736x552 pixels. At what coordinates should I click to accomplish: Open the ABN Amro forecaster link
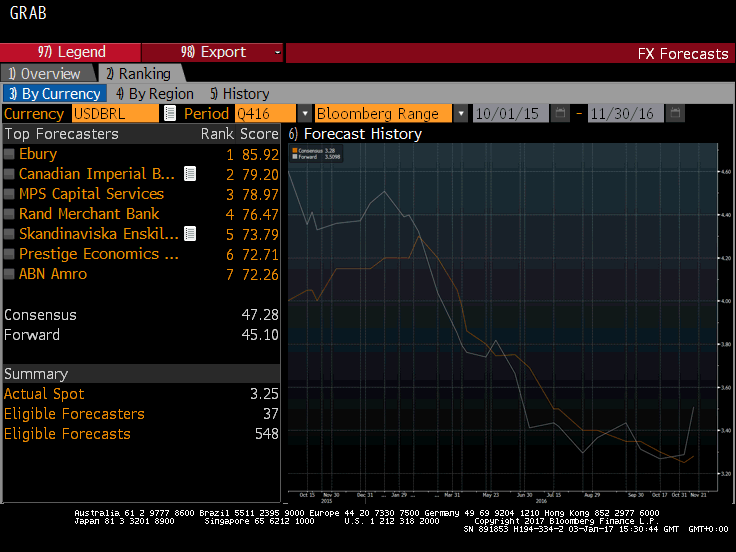[x=53, y=274]
